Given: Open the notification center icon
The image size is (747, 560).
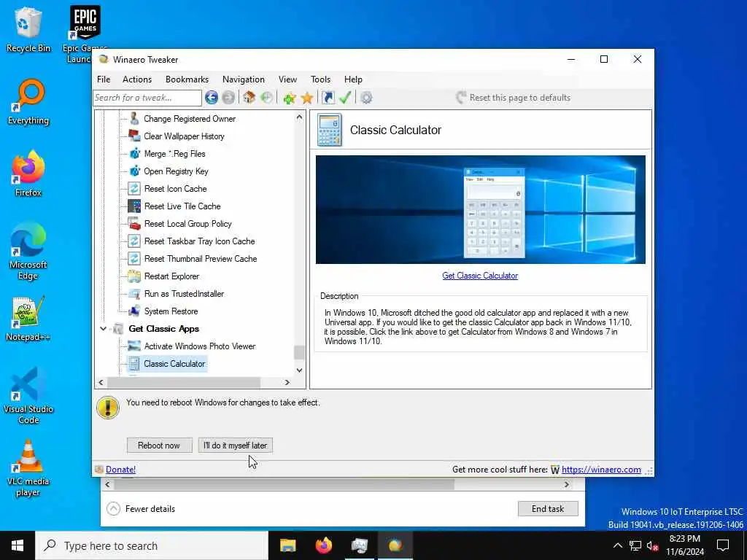Looking at the screenshot, I should coord(723,545).
